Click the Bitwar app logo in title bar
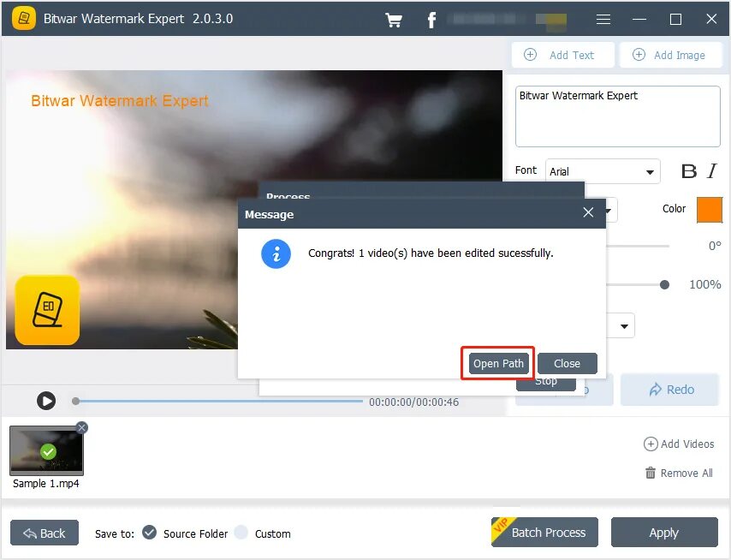 click(24, 19)
